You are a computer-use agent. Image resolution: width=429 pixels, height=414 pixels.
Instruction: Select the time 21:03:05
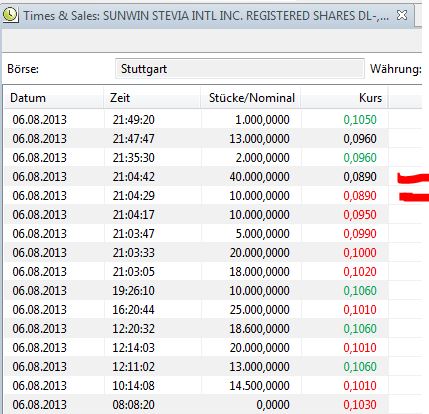point(134,272)
